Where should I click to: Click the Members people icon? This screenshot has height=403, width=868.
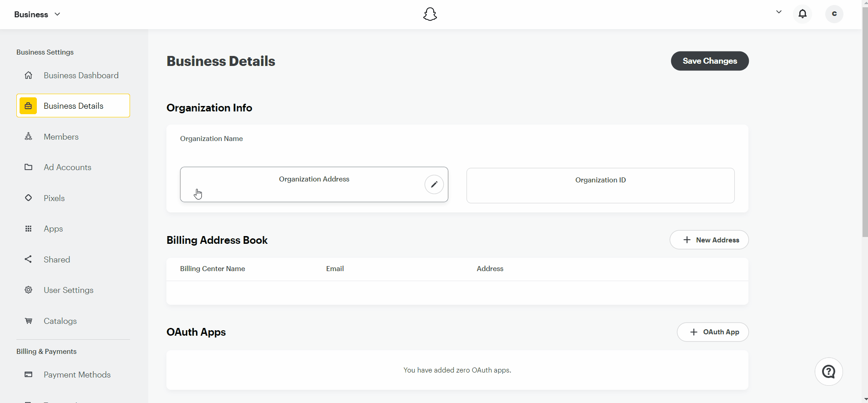point(28,136)
